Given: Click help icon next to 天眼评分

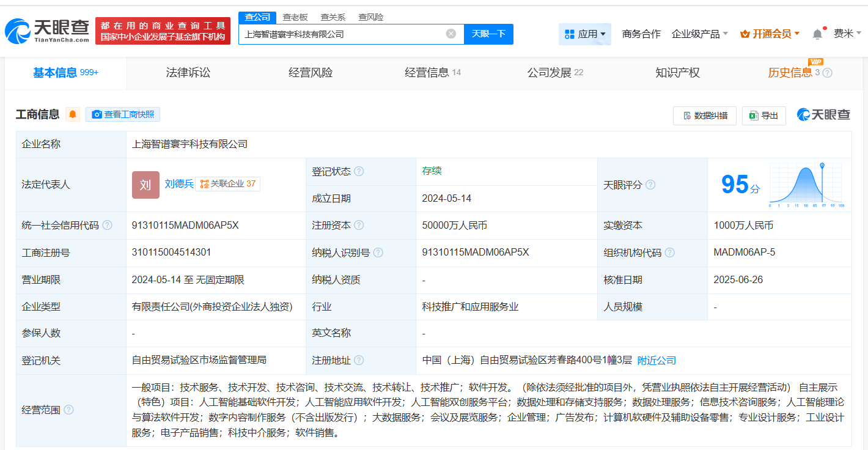Looking at the screenshot, I should pos(650,185).
